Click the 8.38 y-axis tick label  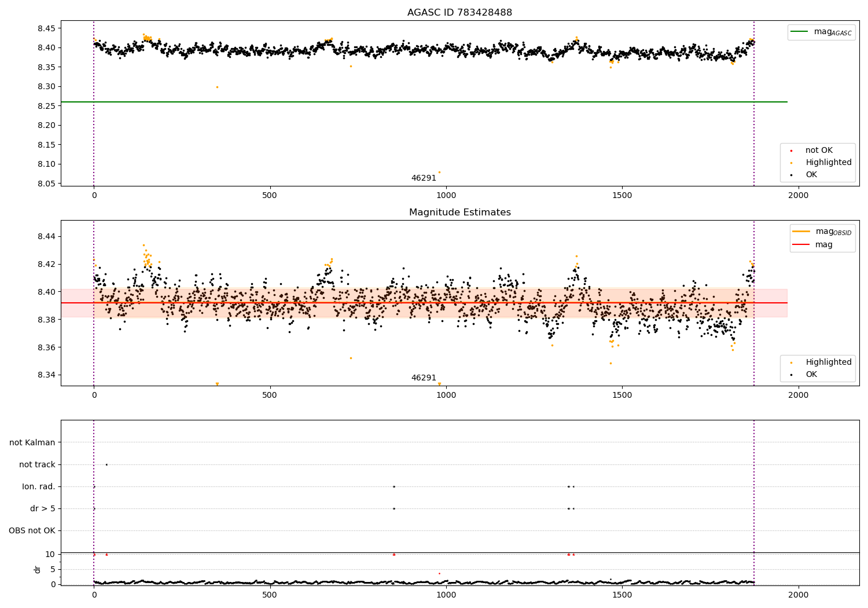click(x=46, y=320)
